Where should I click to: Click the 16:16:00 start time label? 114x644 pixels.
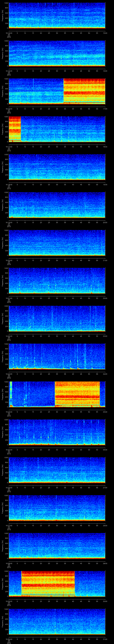[9, 109]
